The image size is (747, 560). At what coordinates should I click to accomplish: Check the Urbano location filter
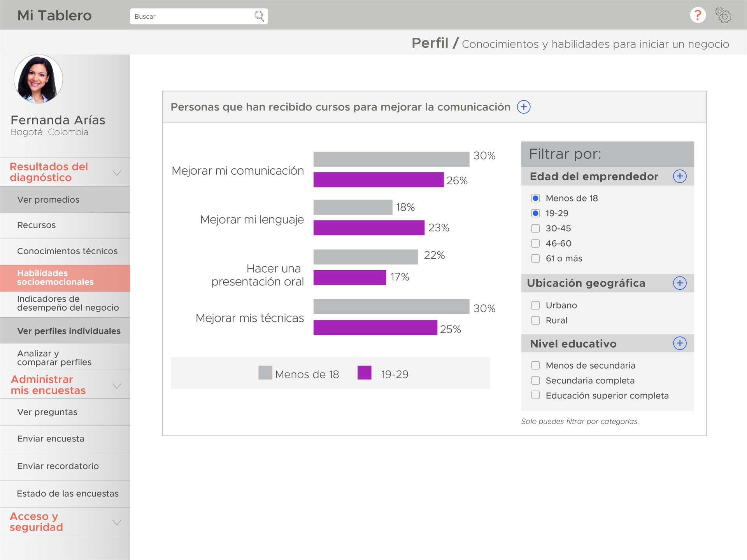536,305
